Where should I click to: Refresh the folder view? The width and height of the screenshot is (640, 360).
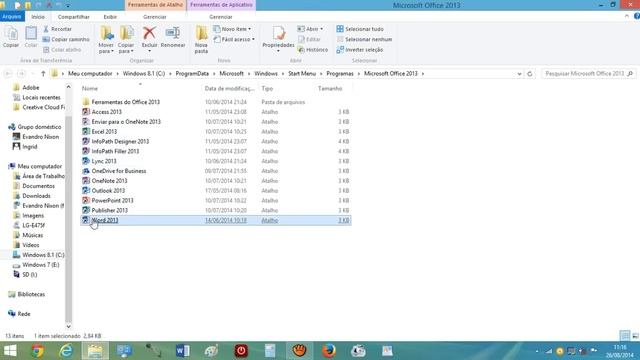(x=530, y=74)
